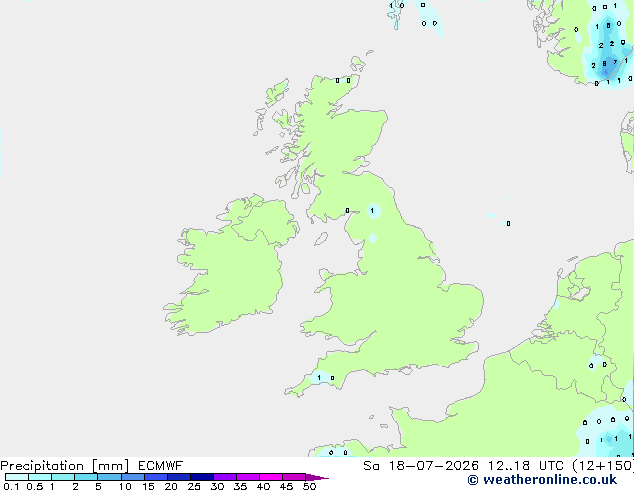Click the '1' rainfall value over northern England
This screenshot has width=634, height=490.
[372, 211]
